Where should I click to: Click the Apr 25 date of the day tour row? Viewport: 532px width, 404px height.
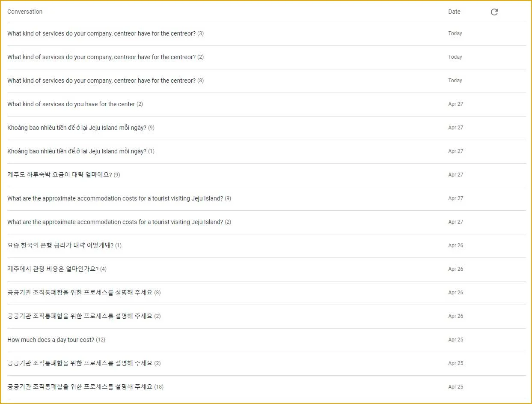point(455,340)
